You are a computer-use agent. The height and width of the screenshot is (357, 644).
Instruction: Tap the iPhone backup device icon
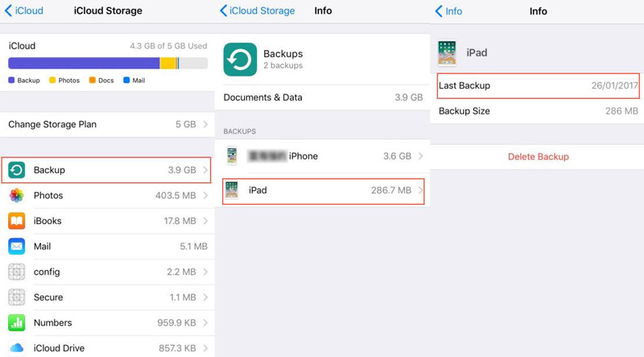pos(232,156)
